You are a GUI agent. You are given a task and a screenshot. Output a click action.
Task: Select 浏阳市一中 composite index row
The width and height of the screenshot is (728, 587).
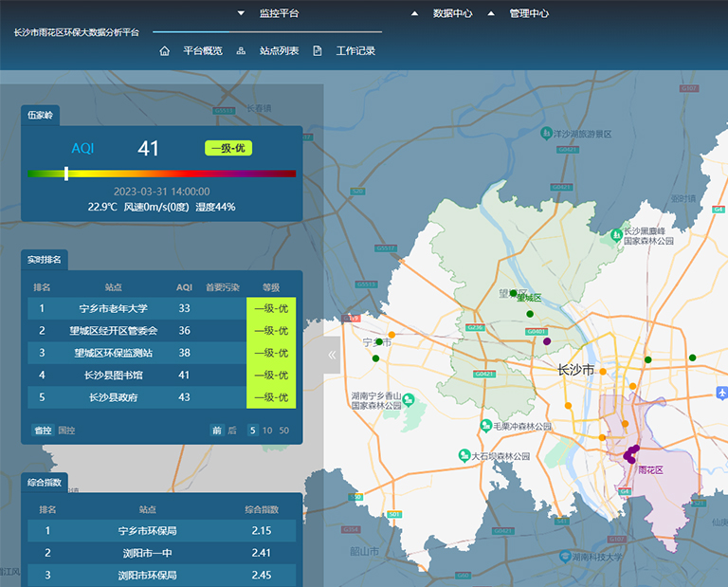[161, 553]
